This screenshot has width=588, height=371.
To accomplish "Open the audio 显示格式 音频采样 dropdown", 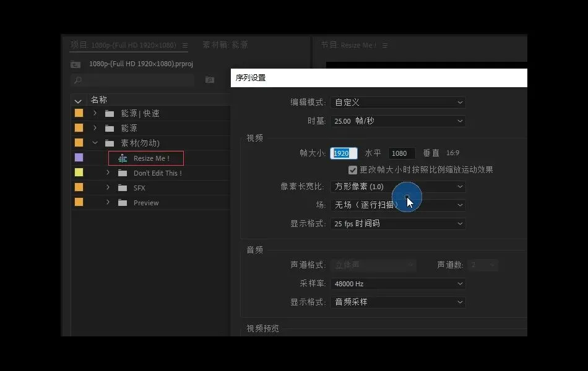I will coord(398,302).
